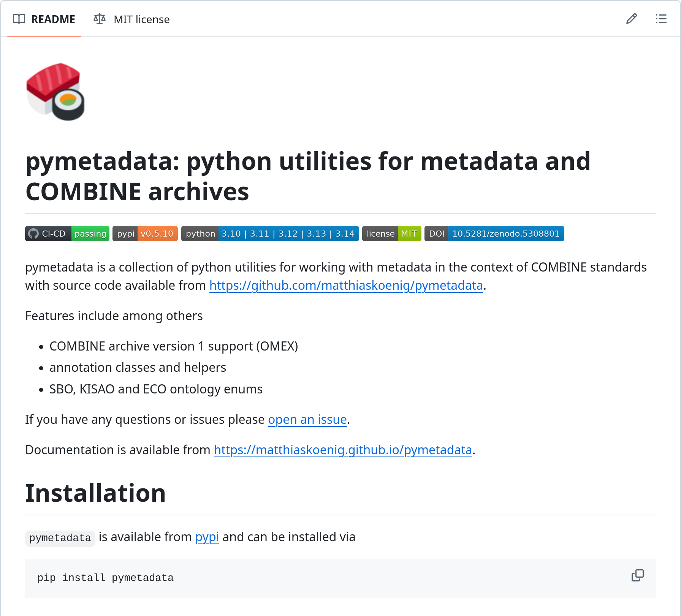Click the book icon beside README
The height and width of the screenshot is (616, 681).
point(19,19)
